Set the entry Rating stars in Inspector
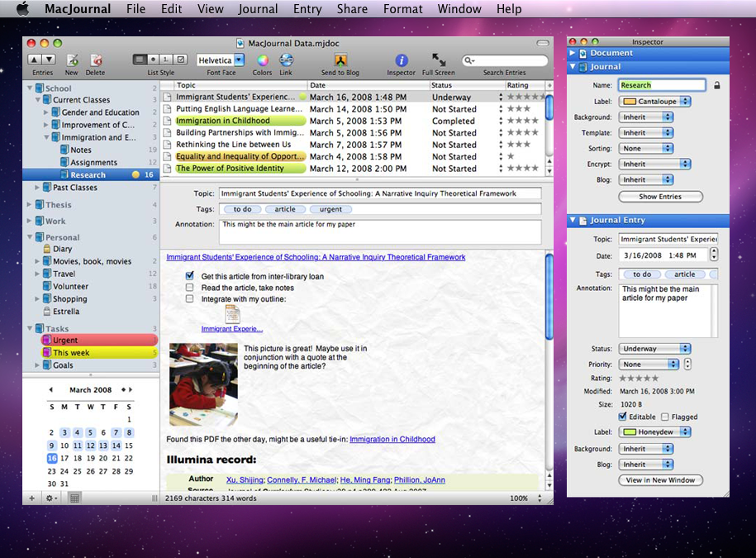Image resolution: width=756 pixels, height=558 pixels. tap(639, 378)
